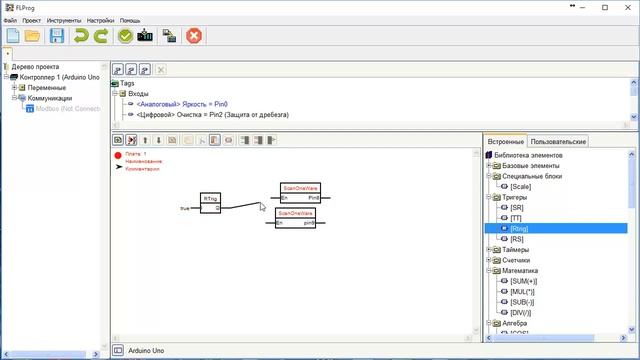Select the <Аналоговый> Яркость = Pin0 input

coord(182,104)
